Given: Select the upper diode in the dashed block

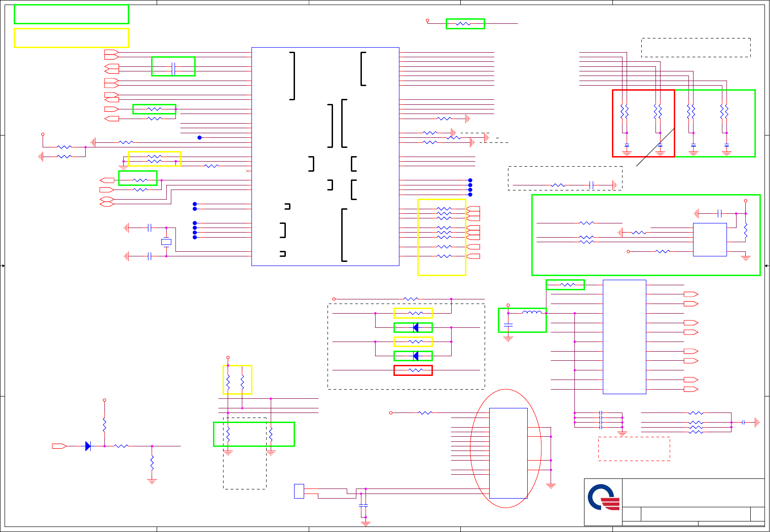Looking at the screenshot, I should (415, 327).
